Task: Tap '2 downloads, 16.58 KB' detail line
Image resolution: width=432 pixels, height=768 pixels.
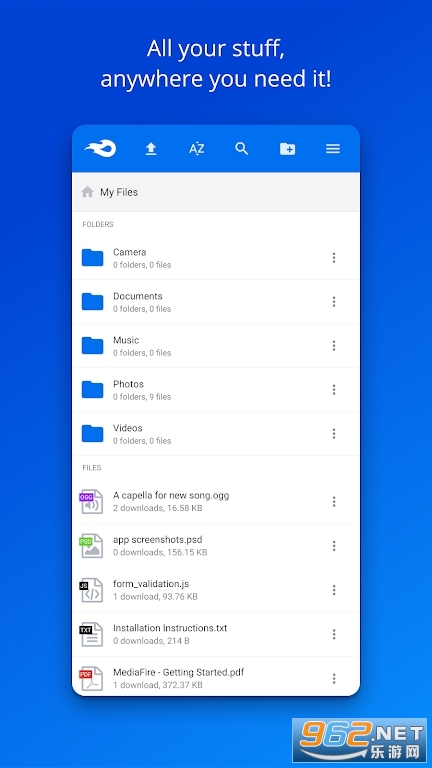Action: tap(158, 508)
